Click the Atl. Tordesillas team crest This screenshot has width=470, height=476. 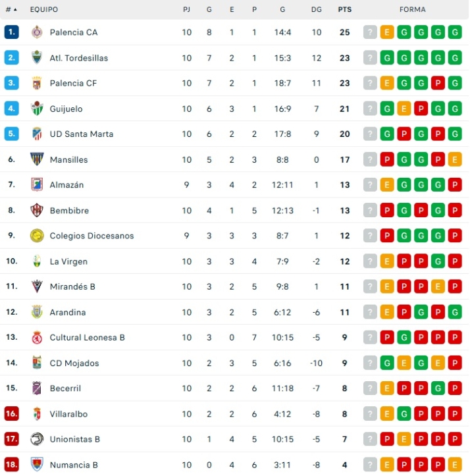(x=37, y=58)
